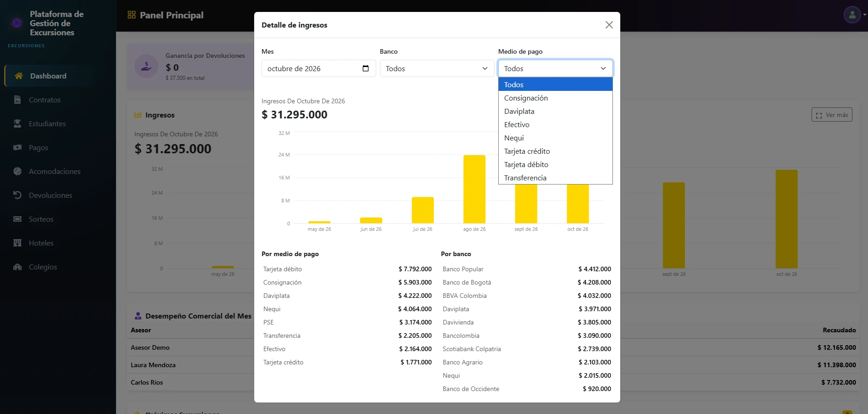Screen dimensions: 868x414
Task: Open Acomodaciones from the sidebar
Action: [58, 171]
